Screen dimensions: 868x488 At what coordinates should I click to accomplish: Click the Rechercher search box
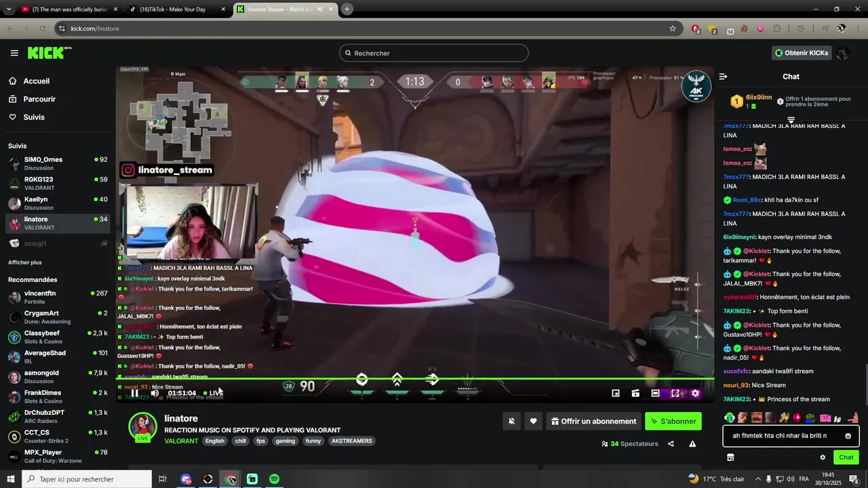[x=434, y=53]
